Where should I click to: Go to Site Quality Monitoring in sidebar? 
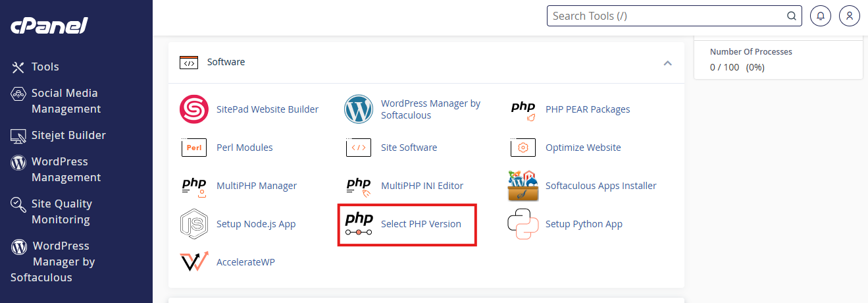point(61,211)
